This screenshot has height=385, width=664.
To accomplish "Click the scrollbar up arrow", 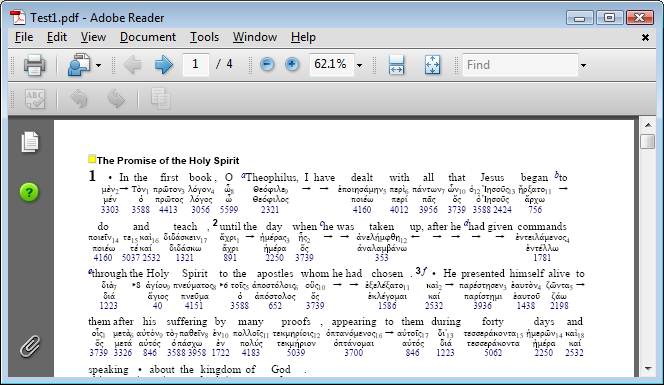I will click(648, 125).
